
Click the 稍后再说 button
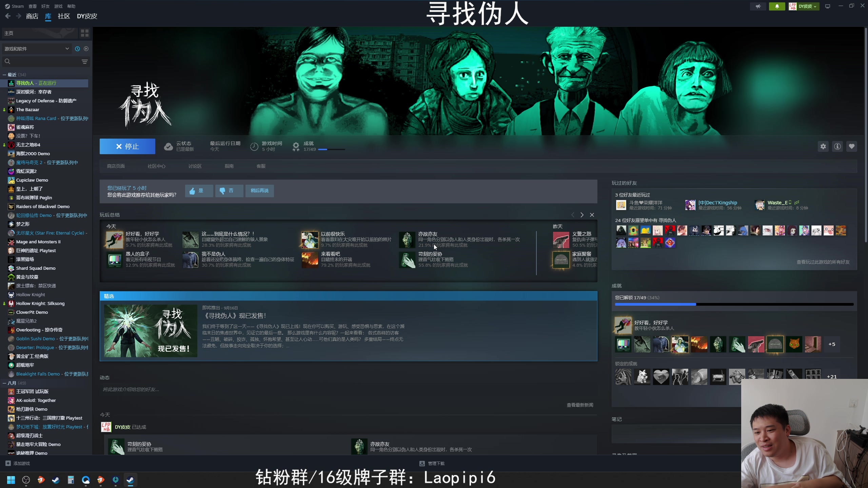pyautogui.click(x=259, y=191)
